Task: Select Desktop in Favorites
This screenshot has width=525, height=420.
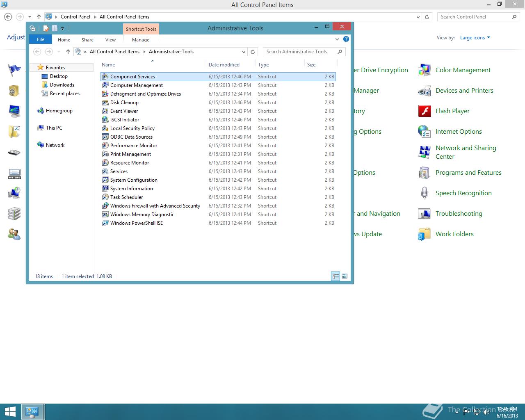Action: click(59, 76)
